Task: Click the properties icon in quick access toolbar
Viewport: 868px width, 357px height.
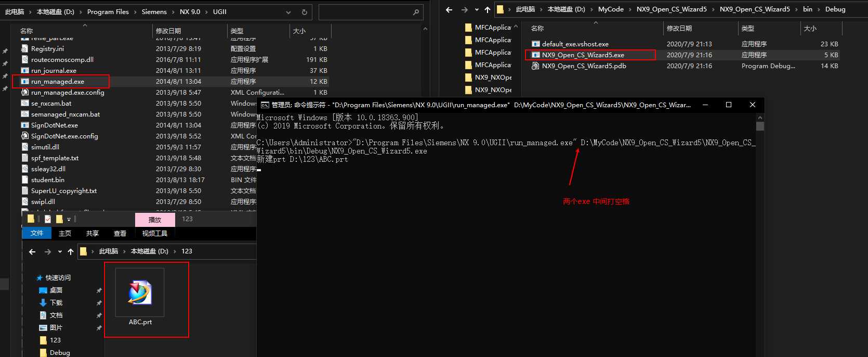Action: (x=48, y=219)
